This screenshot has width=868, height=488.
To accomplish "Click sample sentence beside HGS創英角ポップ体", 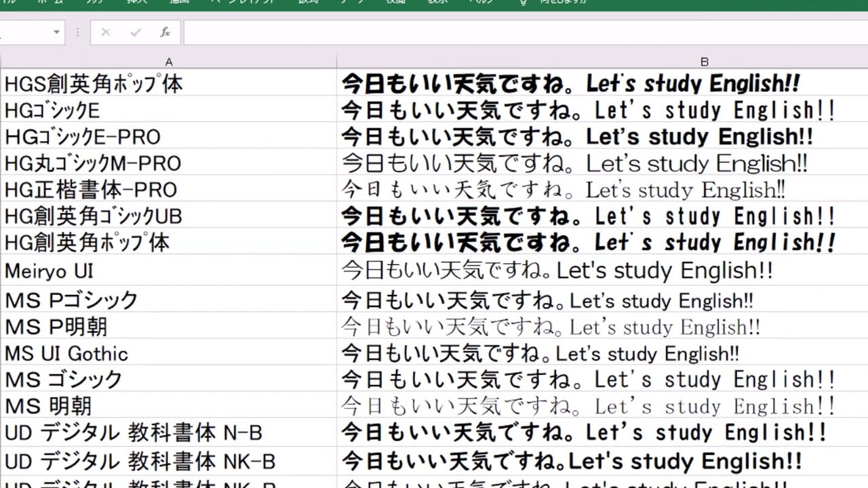I will (570, 83).
